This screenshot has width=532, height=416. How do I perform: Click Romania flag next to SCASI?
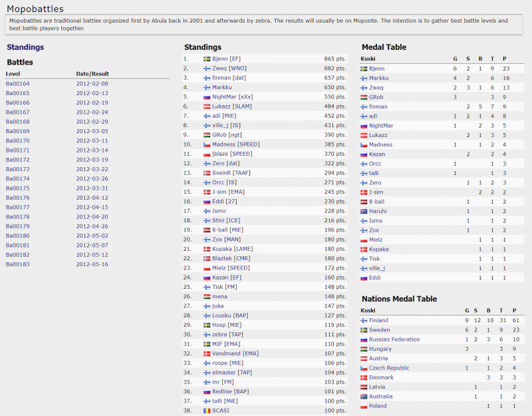pyautogui.click(x=206, y=411)
